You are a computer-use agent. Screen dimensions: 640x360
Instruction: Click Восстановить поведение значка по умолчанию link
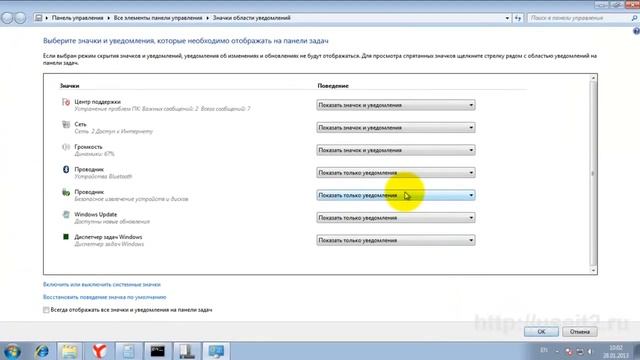pyautogui.click(x=104, y=297)
